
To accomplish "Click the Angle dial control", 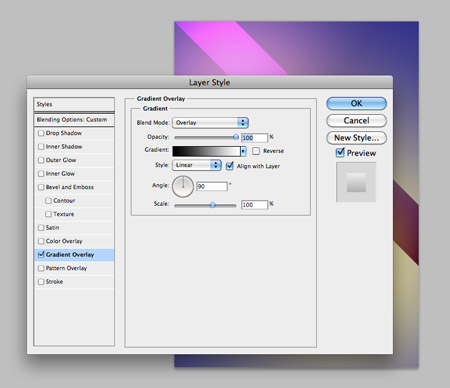I will tap(183, 187).
